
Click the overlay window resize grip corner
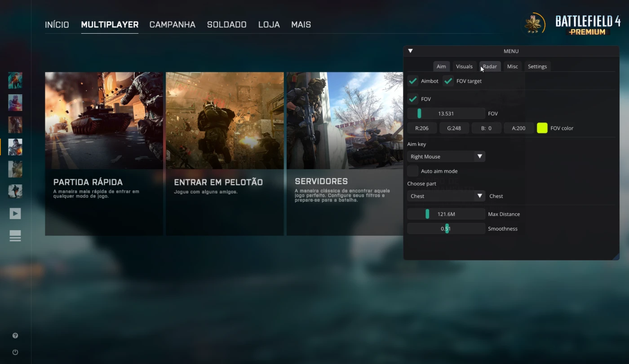(616, 257)
